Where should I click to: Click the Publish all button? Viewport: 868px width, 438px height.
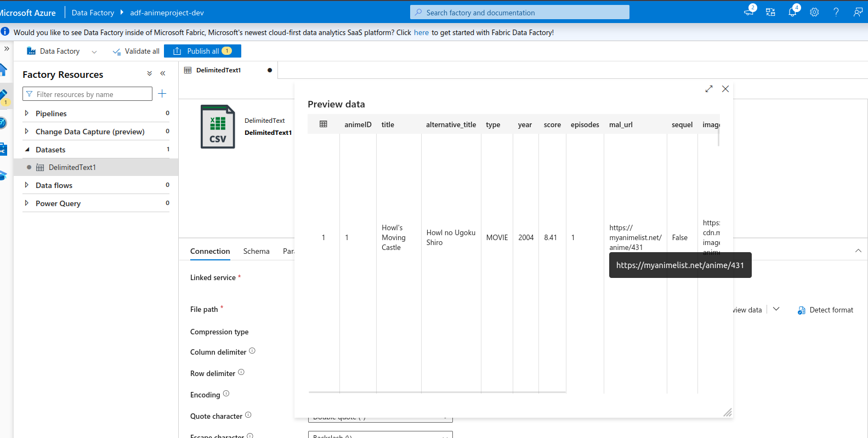pyautogui.click(x=202, y=51)
